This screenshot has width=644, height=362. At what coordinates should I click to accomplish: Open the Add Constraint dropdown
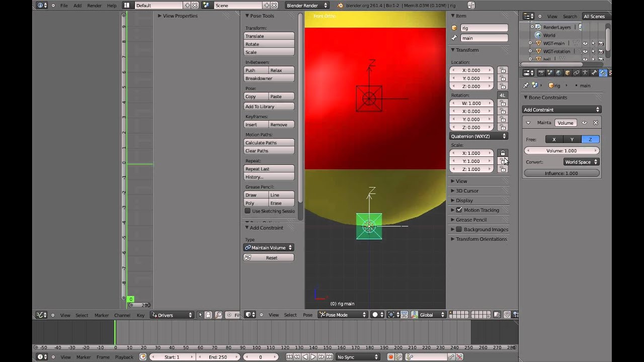coord(561,110)
